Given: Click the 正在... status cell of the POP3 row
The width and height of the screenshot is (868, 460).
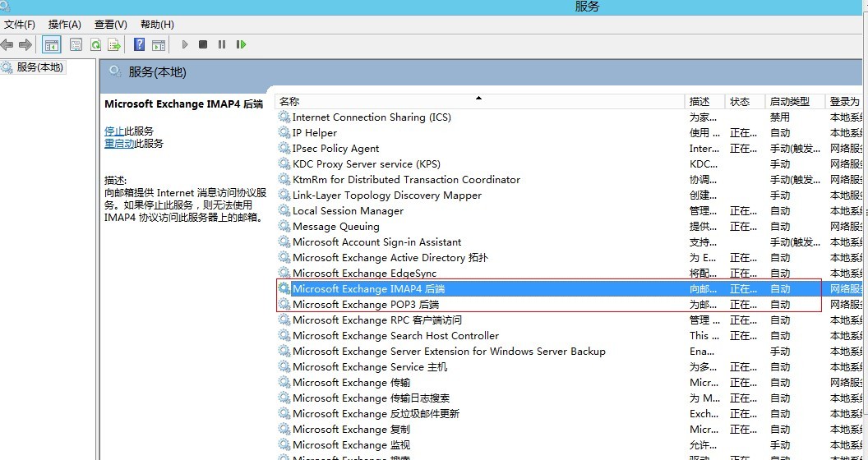Looking at the screenshot, I should [x=743, y=304].
